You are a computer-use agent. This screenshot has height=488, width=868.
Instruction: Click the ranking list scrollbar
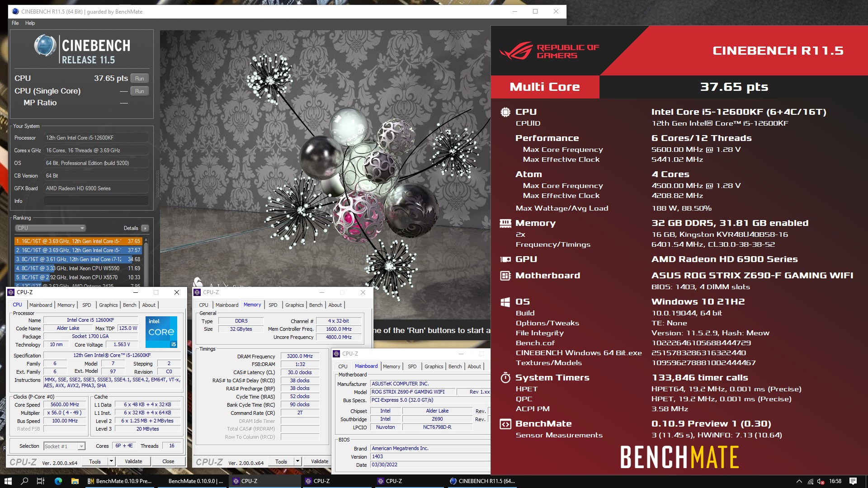(146, 262)
